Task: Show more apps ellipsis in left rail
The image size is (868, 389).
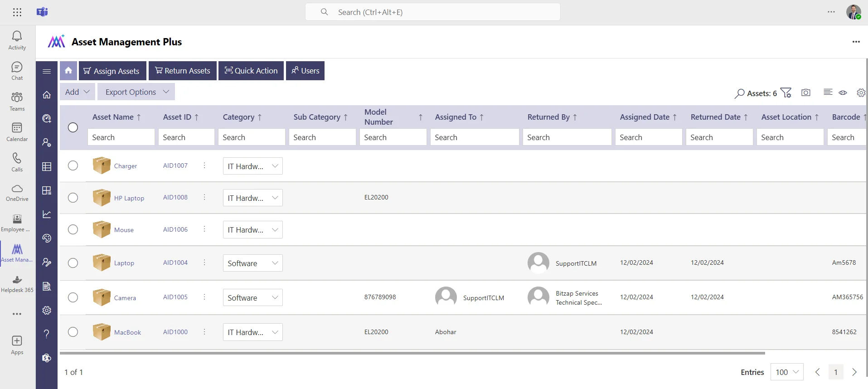Action: click(17, 314)
